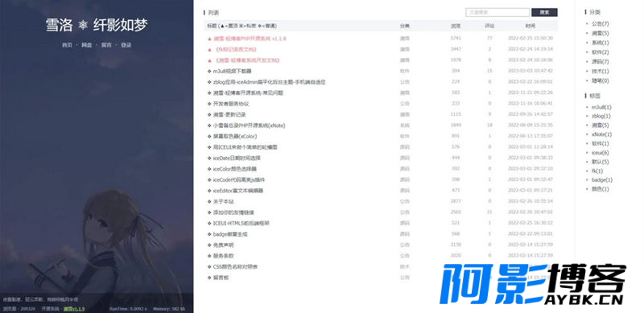Screen dimensions: 644x313
Task: Click the red pinned triangle beside the v1.1.8 post
Action: click(x=210, y=38)
